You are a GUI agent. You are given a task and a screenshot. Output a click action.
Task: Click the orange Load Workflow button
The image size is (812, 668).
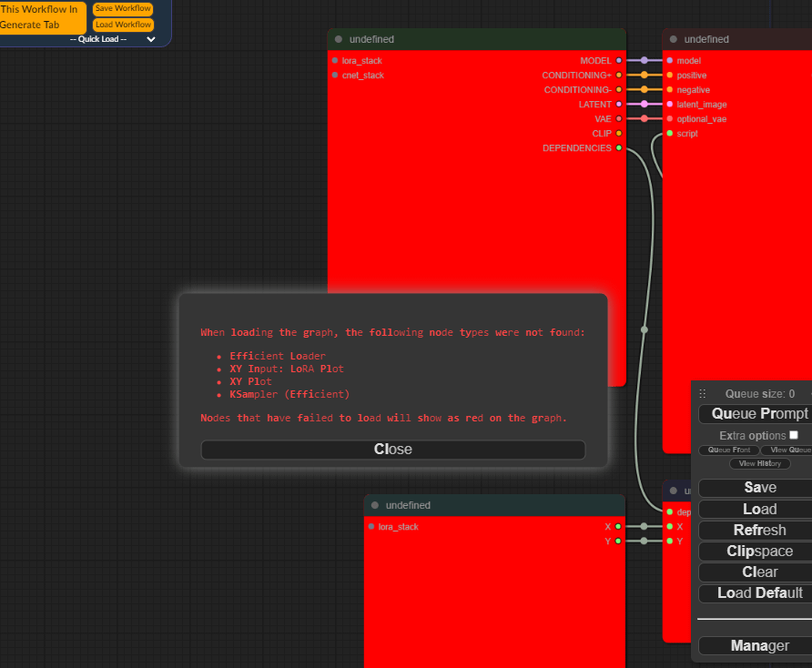(x=123, y=25)
